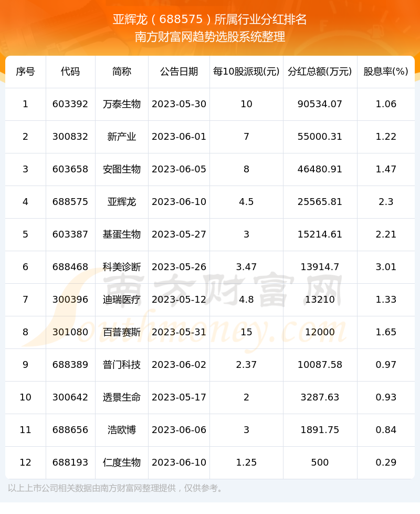Viewport: 420px width, 514px height.
Task: Click per-10-share payout 4.5
Action: [246, 202]
